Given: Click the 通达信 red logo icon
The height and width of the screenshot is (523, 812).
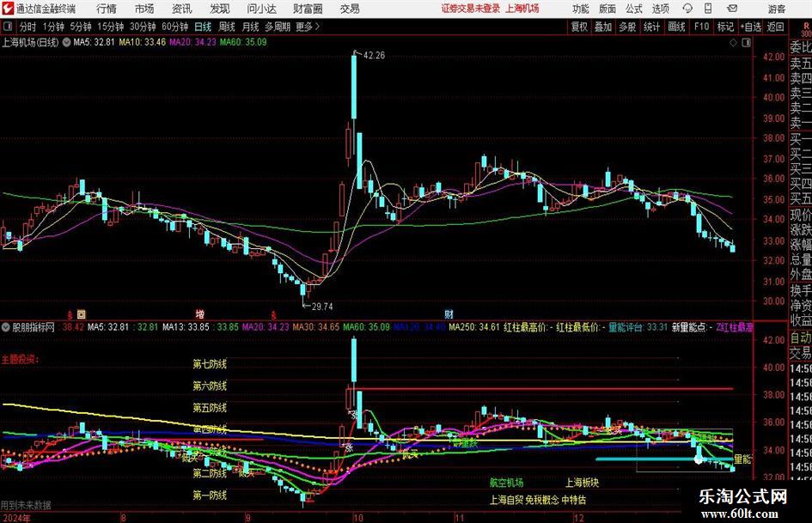Looking at the screenshot, I should pyautogui.click(x=8, y=9).
